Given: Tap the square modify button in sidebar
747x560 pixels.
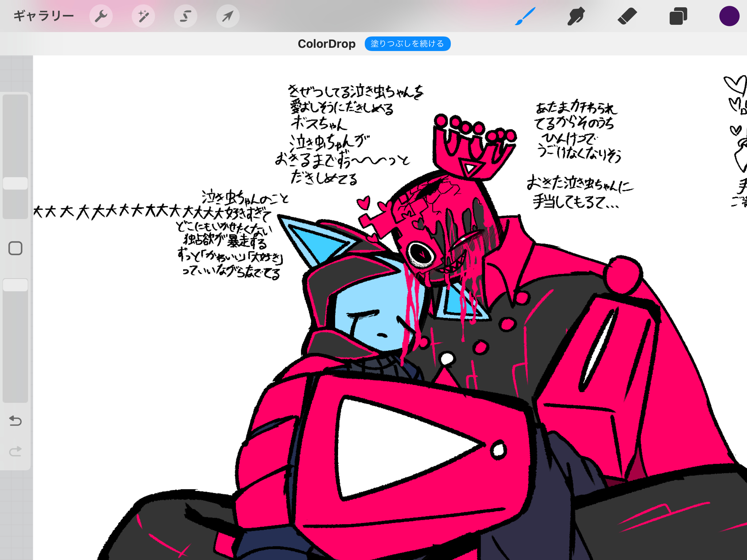Looking at the screenshot, I should click(x=15, y=248).
